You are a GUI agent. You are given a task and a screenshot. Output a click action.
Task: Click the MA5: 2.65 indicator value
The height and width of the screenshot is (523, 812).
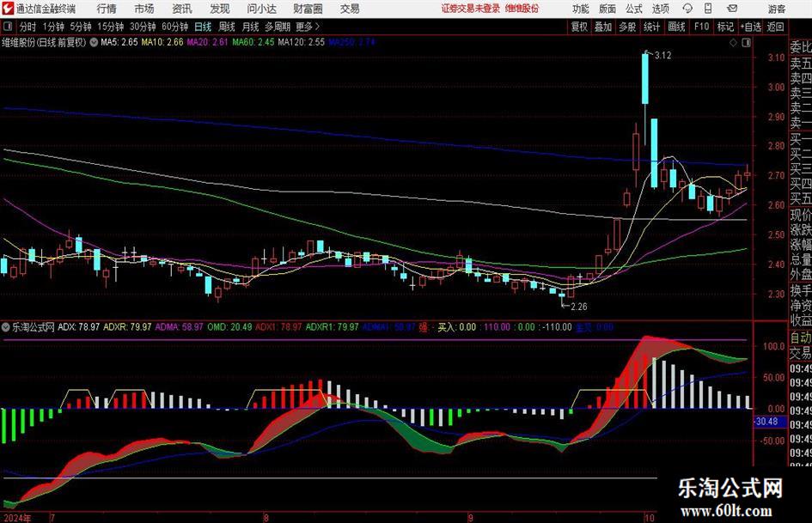(x=119, y=42)
